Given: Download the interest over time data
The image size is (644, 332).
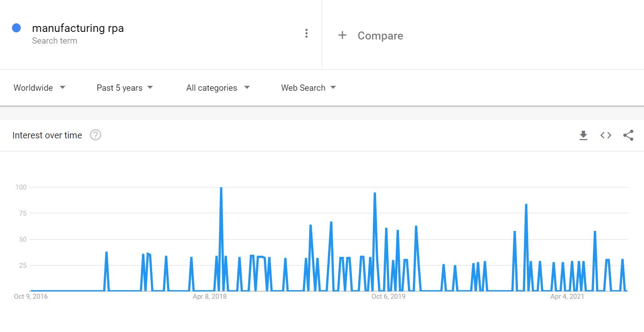Looking at the screenshot, I should tap(583, 135).
